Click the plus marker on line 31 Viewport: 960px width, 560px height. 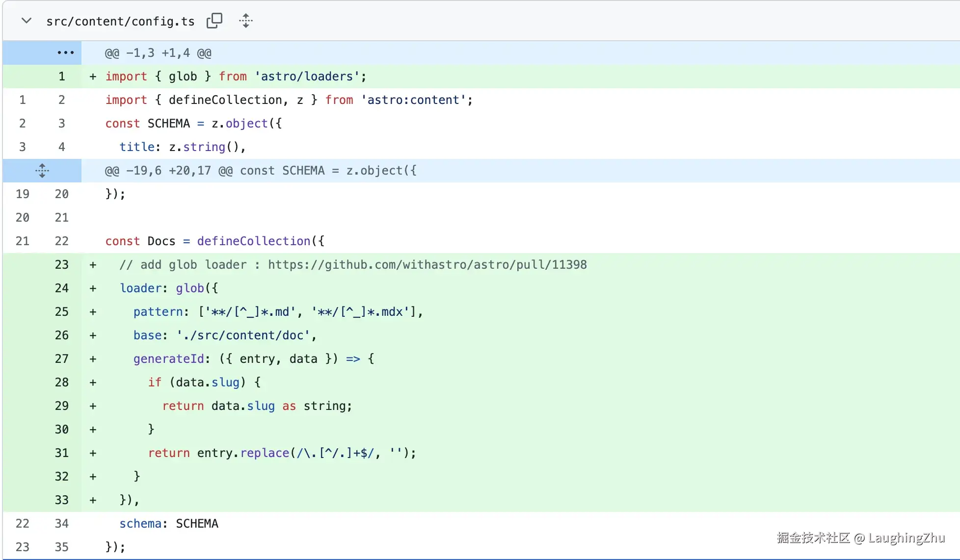tap(93, 453)
